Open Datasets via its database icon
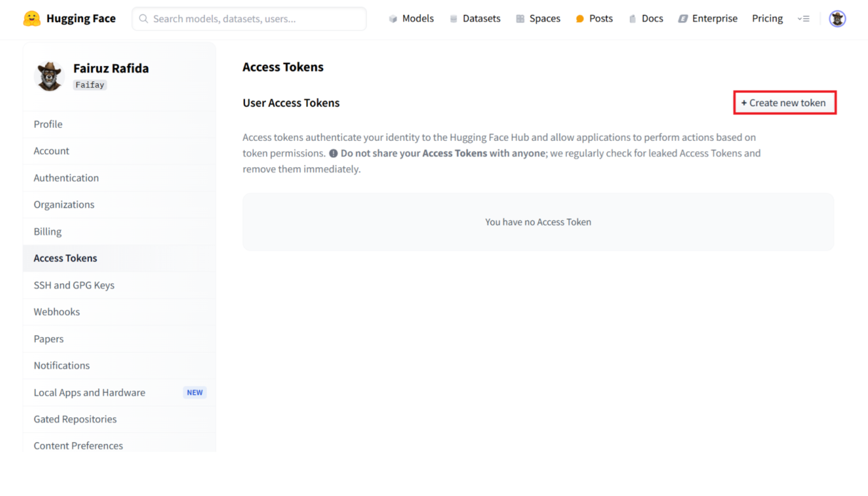 [453, 19]
